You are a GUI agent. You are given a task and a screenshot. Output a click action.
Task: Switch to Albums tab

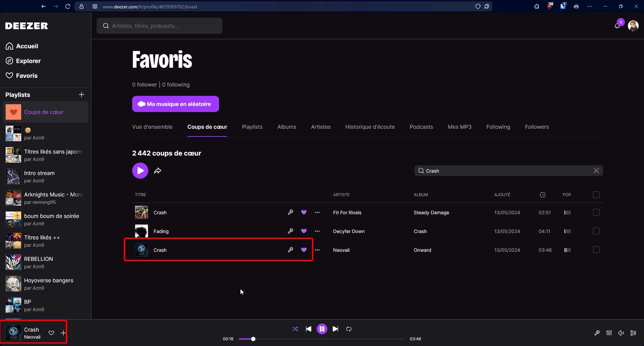[x=287, y=127]
